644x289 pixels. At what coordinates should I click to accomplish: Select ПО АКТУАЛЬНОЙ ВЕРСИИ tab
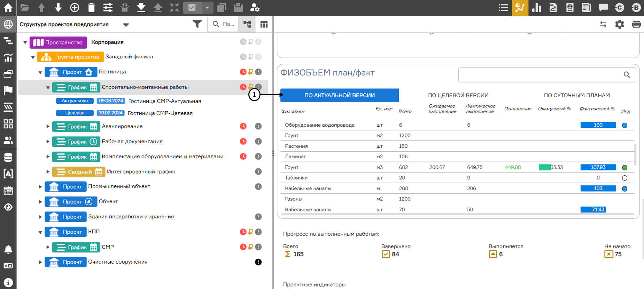[x=340, y=95]
